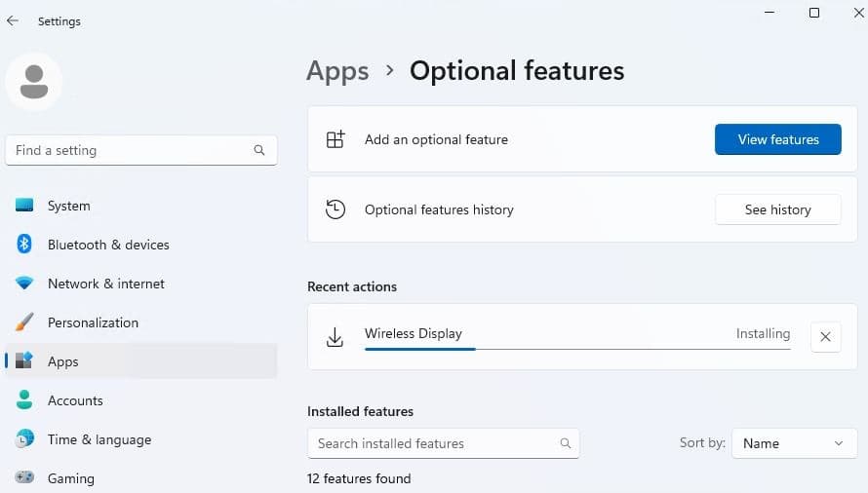Click the Wireless Display progress bar
Image resolution: width=868 pixels, height=493 pixels.
click(x=577, y=349)
